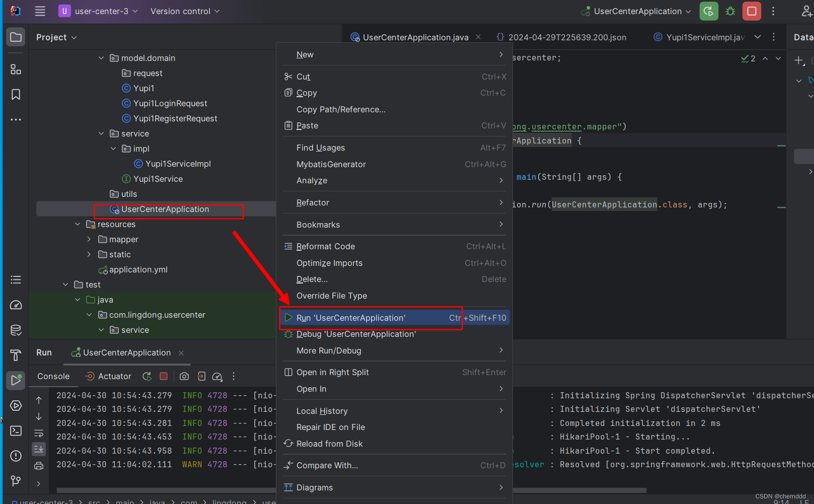
Task: Expand the mapper folder
Action: point(89,239)
